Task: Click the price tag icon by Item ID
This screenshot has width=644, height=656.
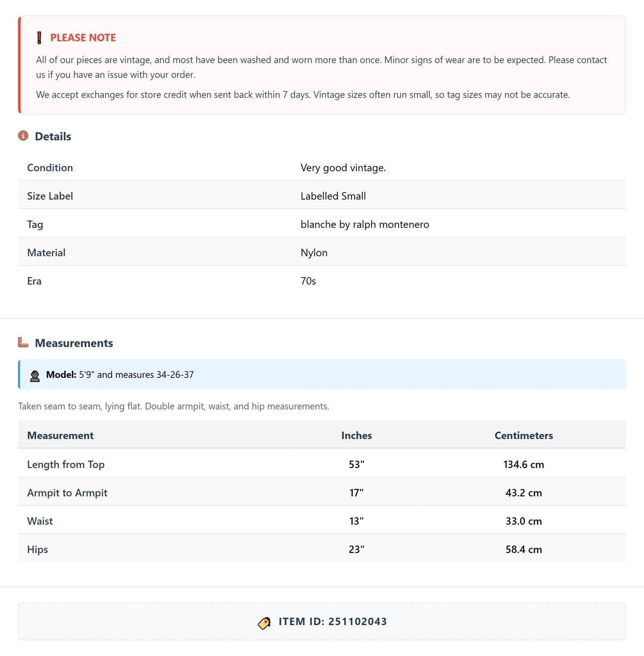Action: [264, 623]
